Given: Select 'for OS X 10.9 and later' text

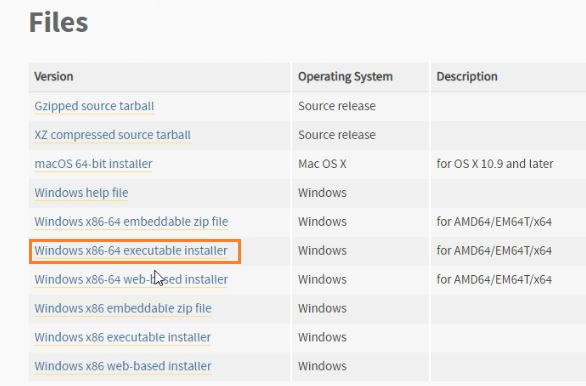Looking at the screenshot, I should (495, 164).
